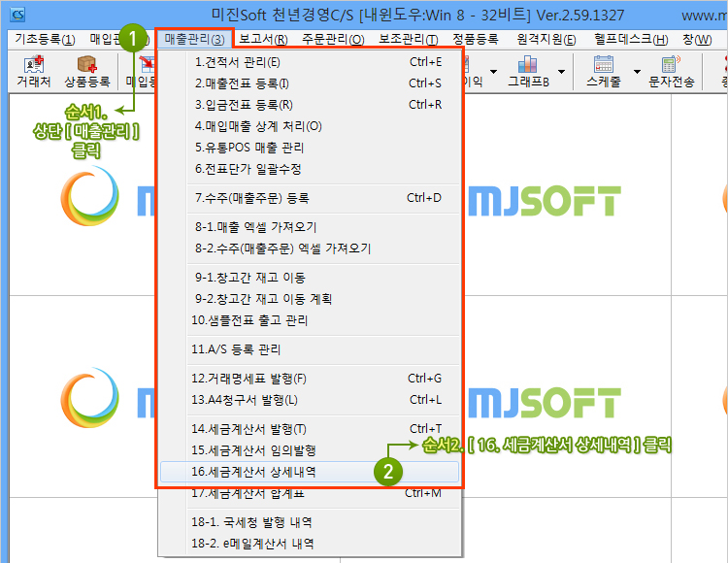Select 13.A4청구서 발행(L)

click(310, 400)
